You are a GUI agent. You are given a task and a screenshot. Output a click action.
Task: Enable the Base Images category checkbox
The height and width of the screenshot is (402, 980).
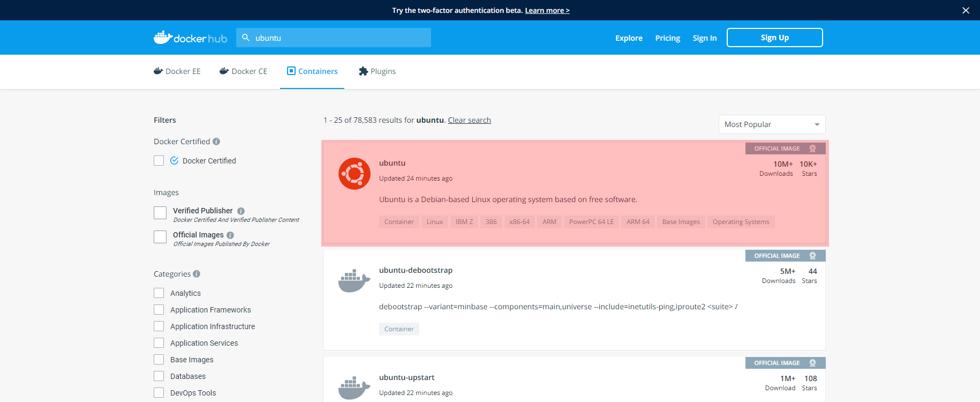[159, 360]
